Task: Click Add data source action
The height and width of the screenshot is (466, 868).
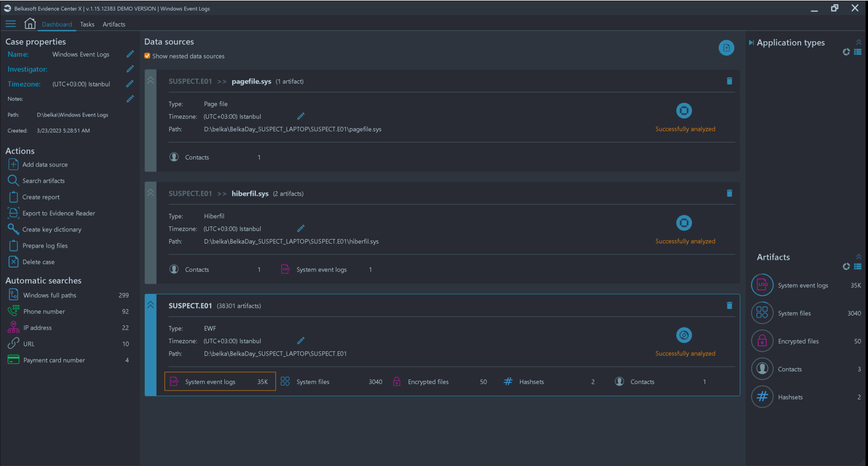Action: coord(38,164)
